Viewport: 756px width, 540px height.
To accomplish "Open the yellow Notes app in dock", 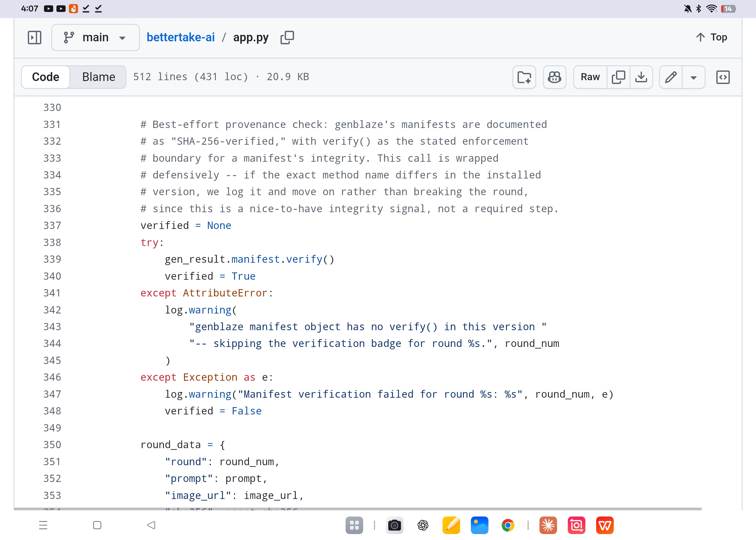I will 451,525.
